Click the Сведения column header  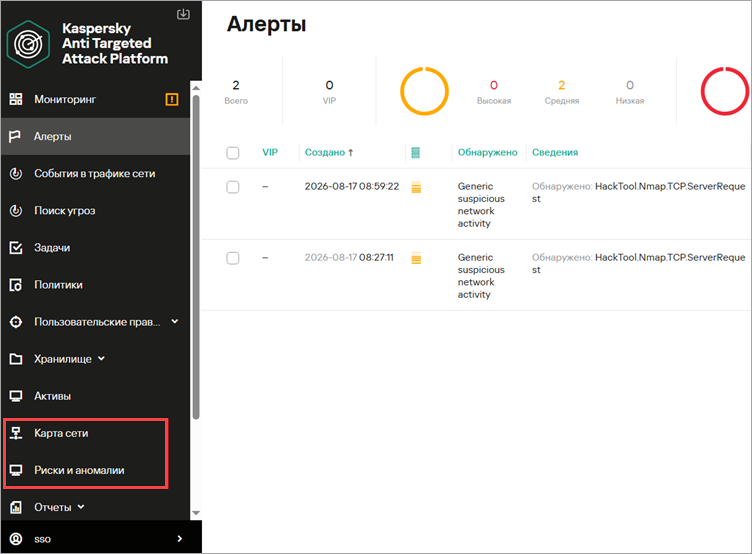(x=555, y=153)
